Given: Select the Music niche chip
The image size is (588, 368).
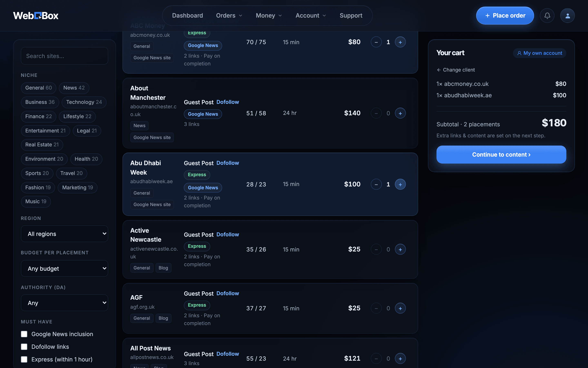Looking at the screenshot, I should 36,202.
